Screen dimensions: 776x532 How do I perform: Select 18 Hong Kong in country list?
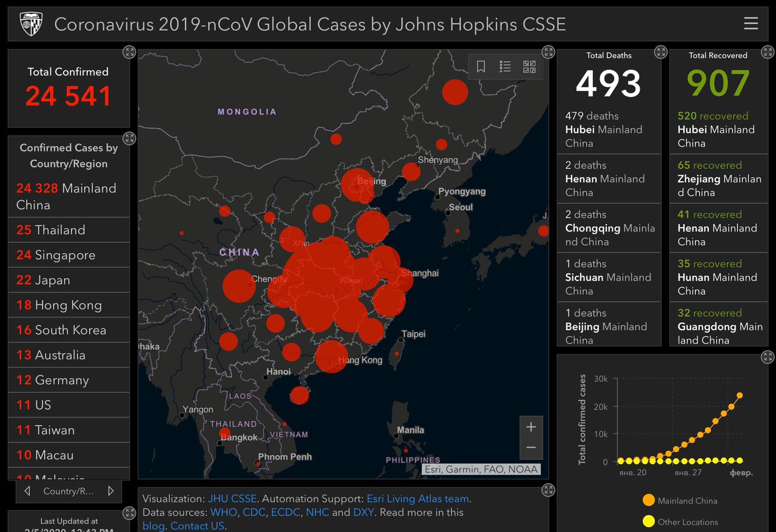click(x=69, y=305)
